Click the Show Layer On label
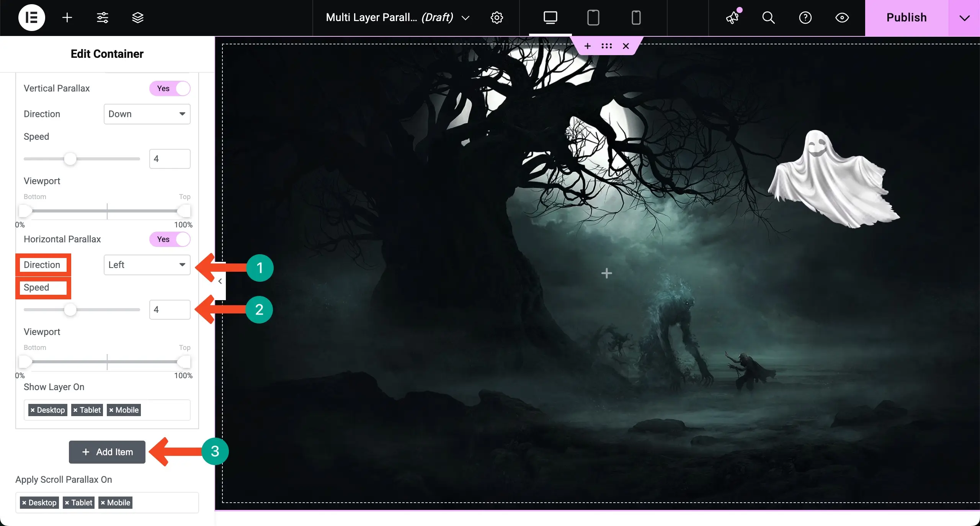Screen dimensions: 980x526 click(54, 387)
